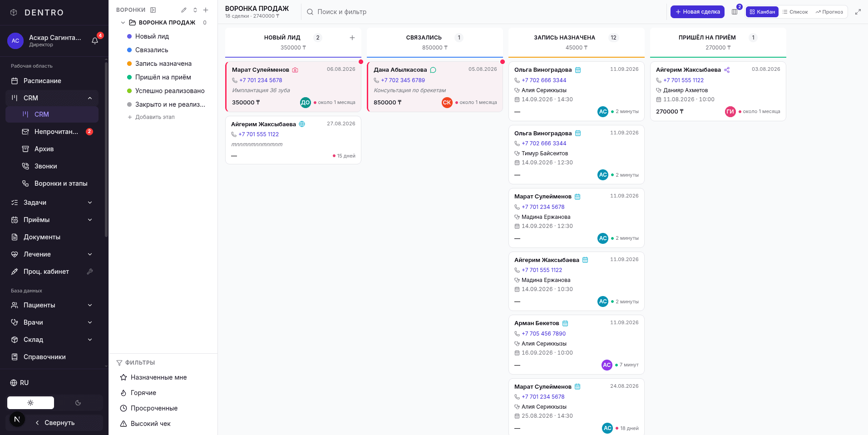This screenshot has height=435, width=868.
Task: Expand Пациенты menu
Action: click(x=52, y=305)
